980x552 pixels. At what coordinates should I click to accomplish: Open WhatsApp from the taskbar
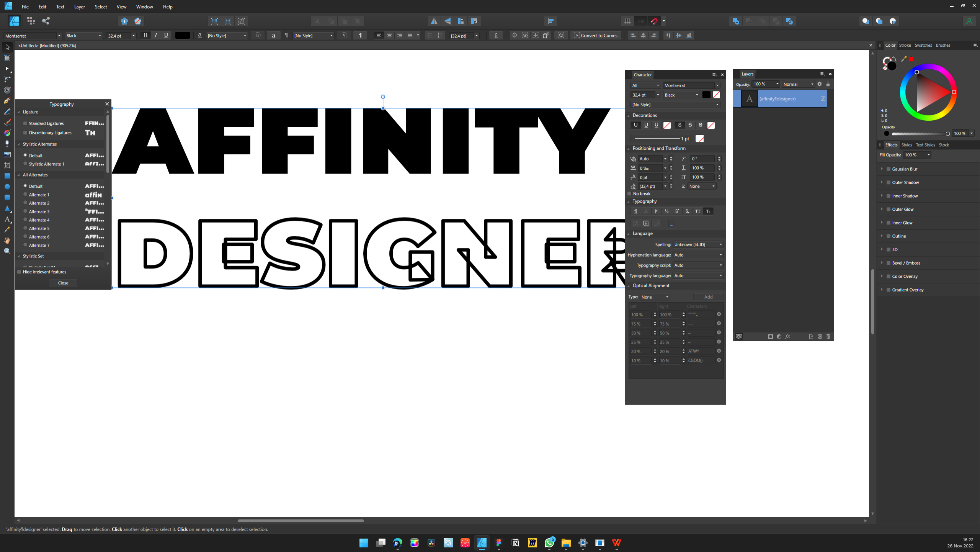(x=549, y=543)
